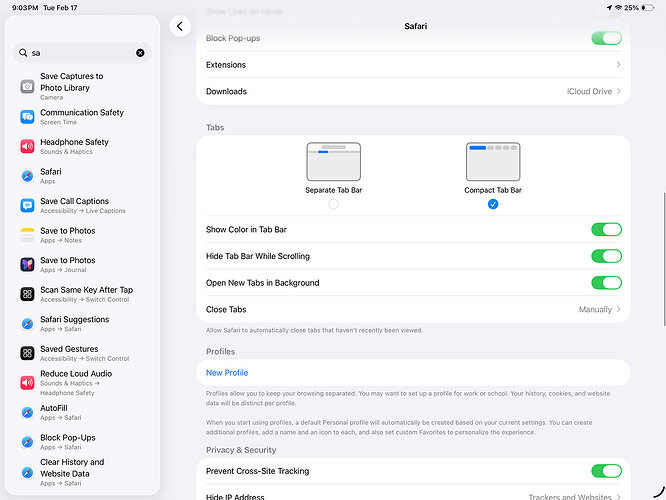Viewport: 666px width, 500px height.
Task: Tap the Separate Tab Bar preview thumbnail
Action: pyautogui.click(x=333, y=162)
